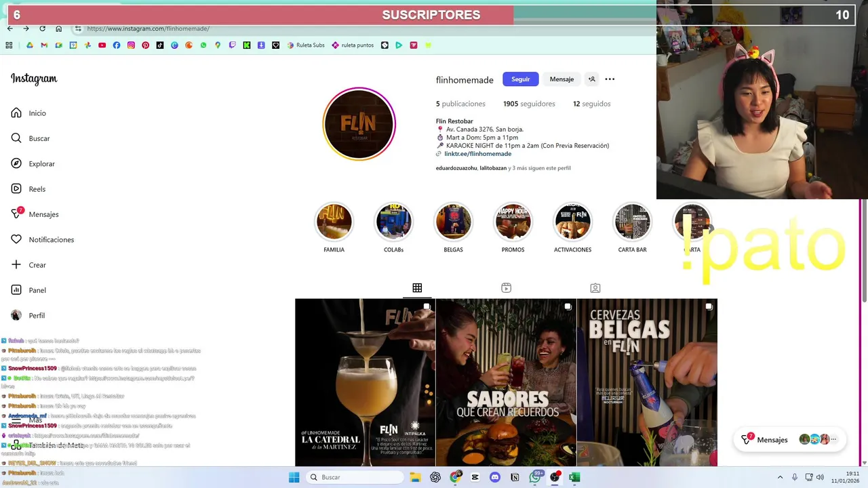Open the linktr.ee/flinhomemade link

[x=477, y=154]
